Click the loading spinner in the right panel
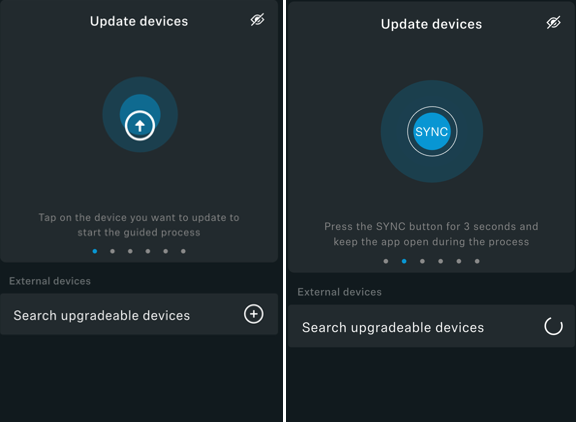Viewport: 576px width, 422px height. (553, 326)
